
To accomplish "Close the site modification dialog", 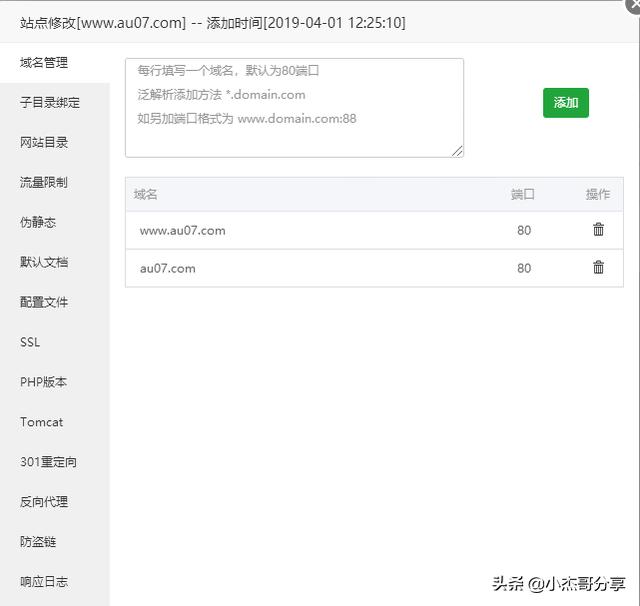I will click(x=634, y=5).
